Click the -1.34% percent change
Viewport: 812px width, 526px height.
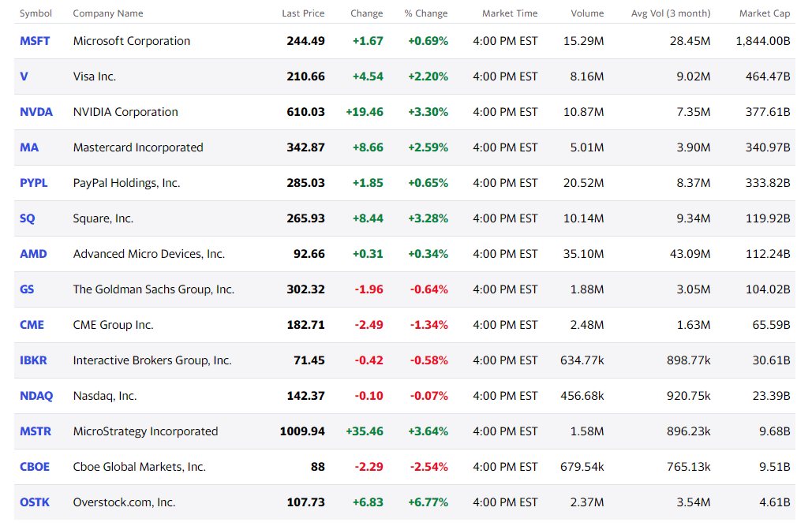(428, 325)
